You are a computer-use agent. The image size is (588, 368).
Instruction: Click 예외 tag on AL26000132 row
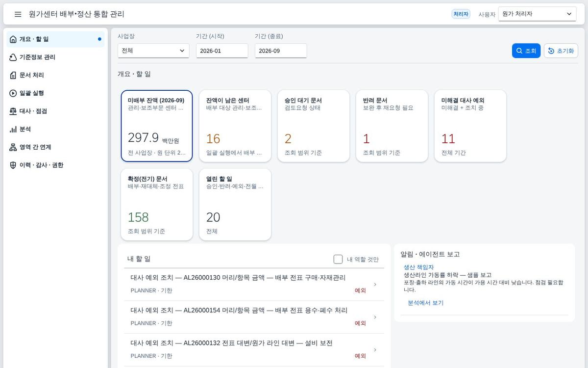(360, 356)
